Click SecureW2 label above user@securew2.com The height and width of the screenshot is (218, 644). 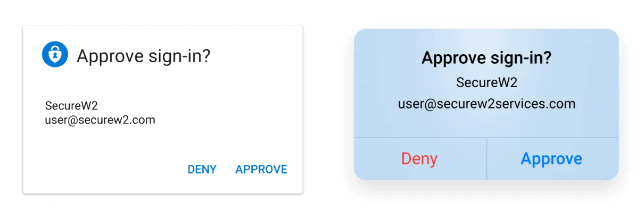[71, 106]
